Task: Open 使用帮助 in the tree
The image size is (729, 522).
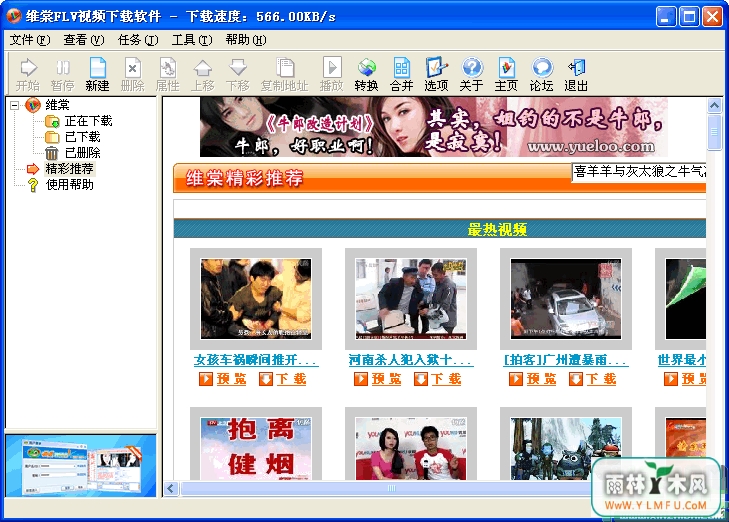Action: click(70, 185)
